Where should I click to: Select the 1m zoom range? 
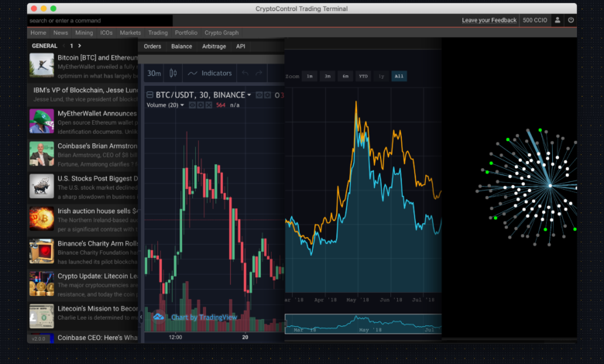pyautogui.click(x=310, y=76)
